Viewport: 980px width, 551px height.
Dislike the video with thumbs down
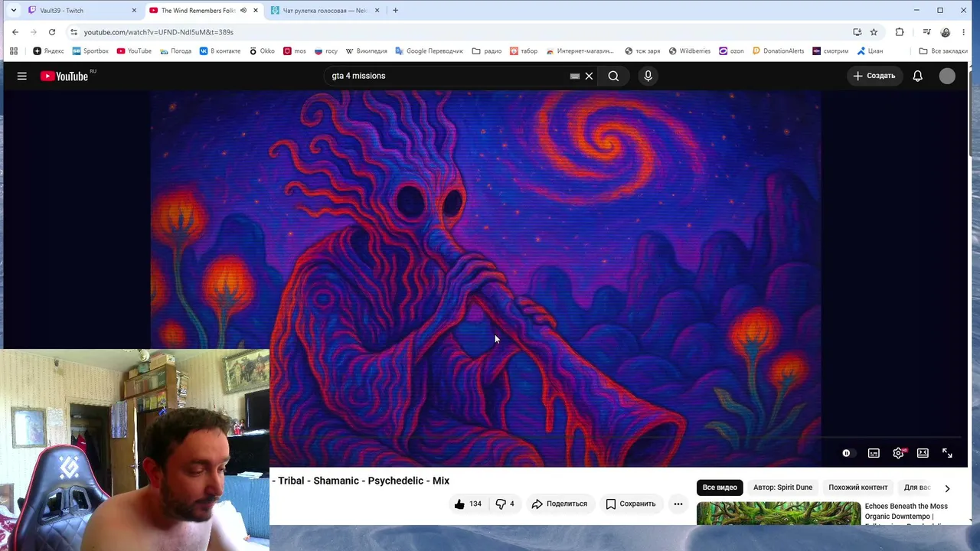[x=505, y=504]
